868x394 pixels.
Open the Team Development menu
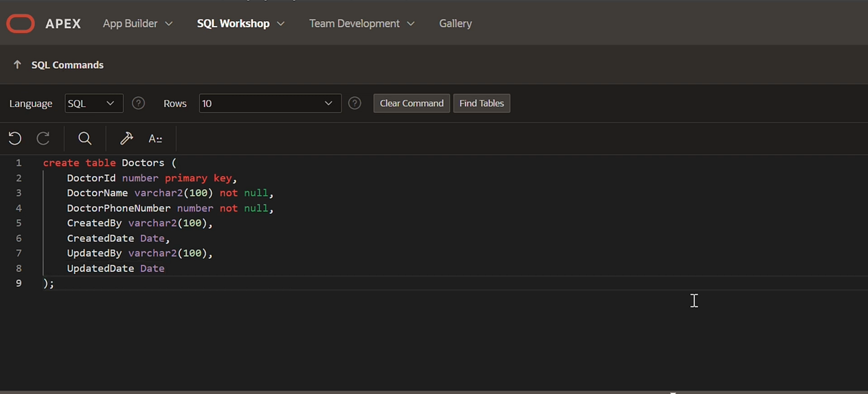pos(362,23)
